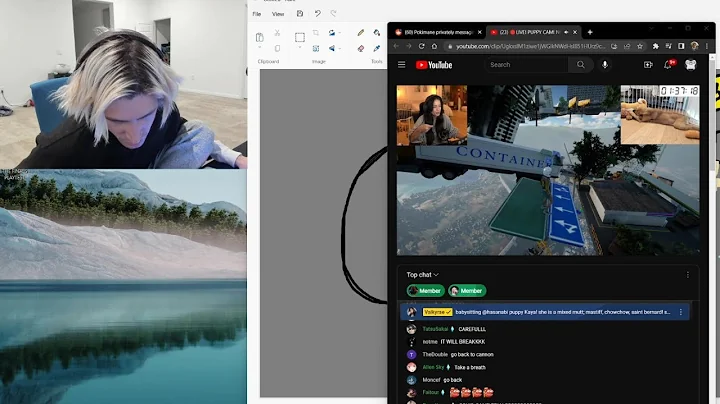Select the Fill bucket tool in Paint
The width and height of the screenshot is (720, 404).
click(x=377, y=33)
